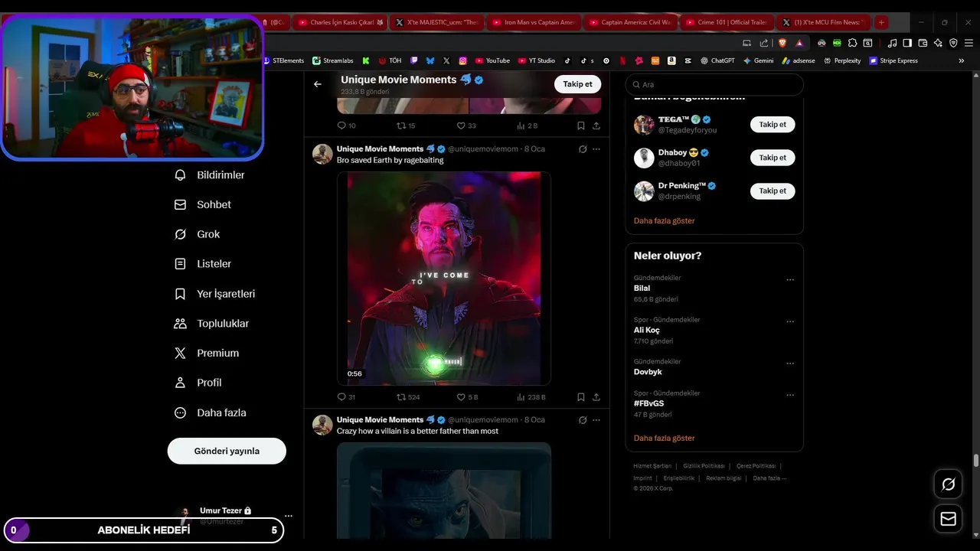View analytics of the post with 2 B views

(528, 126)
